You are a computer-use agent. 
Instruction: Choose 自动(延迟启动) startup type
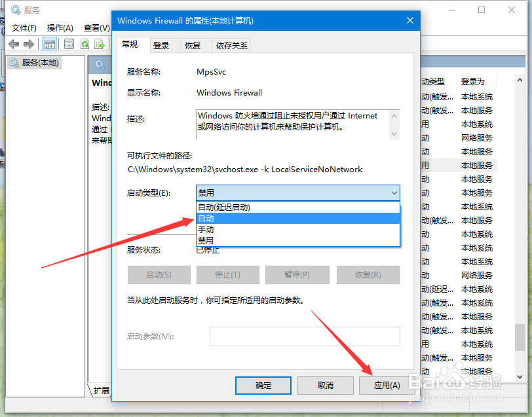pos(298,207)
